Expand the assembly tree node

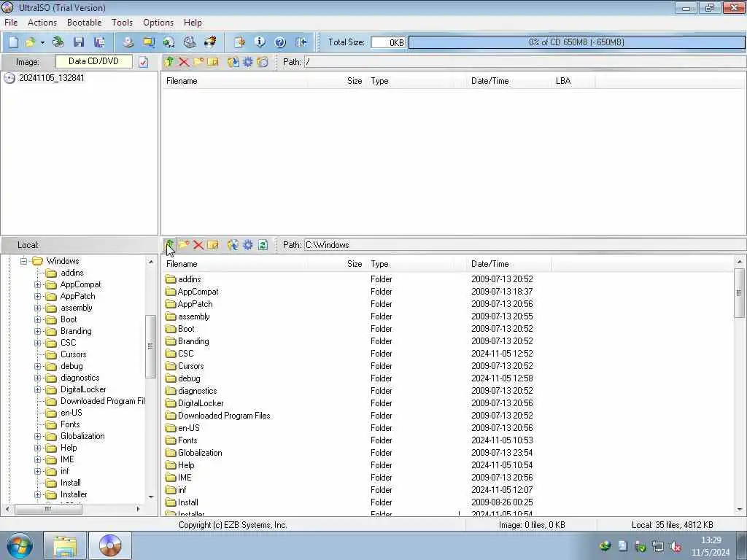pyautogui.click(x=38, y=308)
